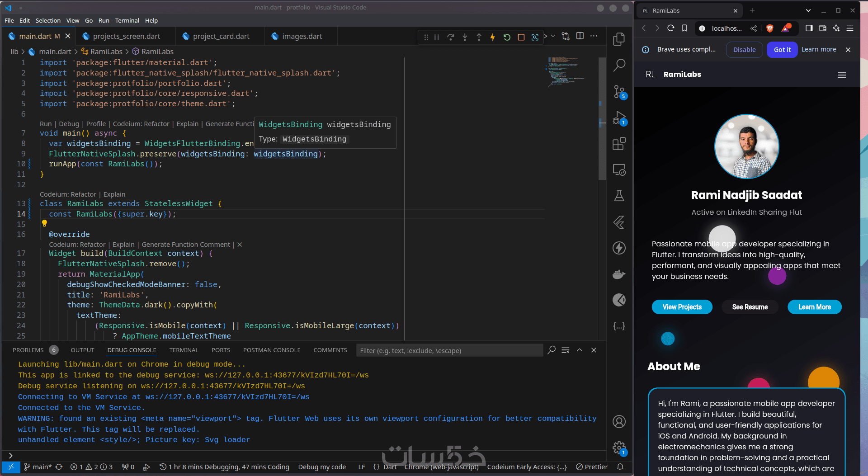Screen dimensions: 868x476
Task: Stop the debug session with the square icon
Action: 521,37
